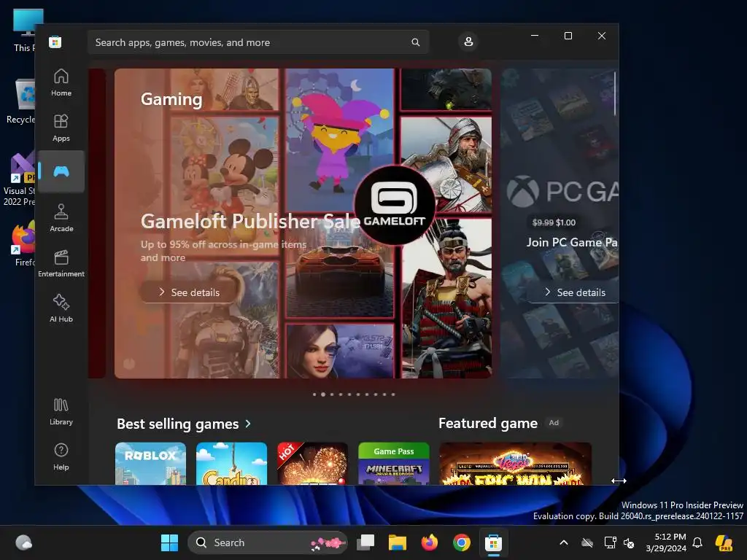
Task: Open the Windows Start menu
Action: pos(169,542)
